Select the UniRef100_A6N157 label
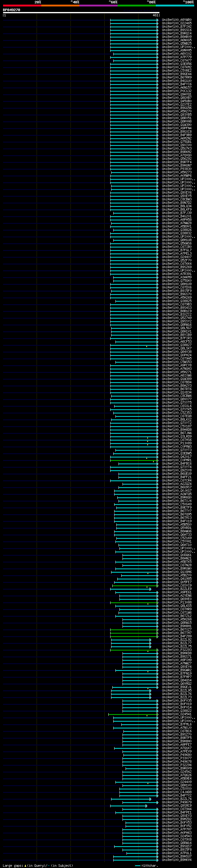 (176, 88)
